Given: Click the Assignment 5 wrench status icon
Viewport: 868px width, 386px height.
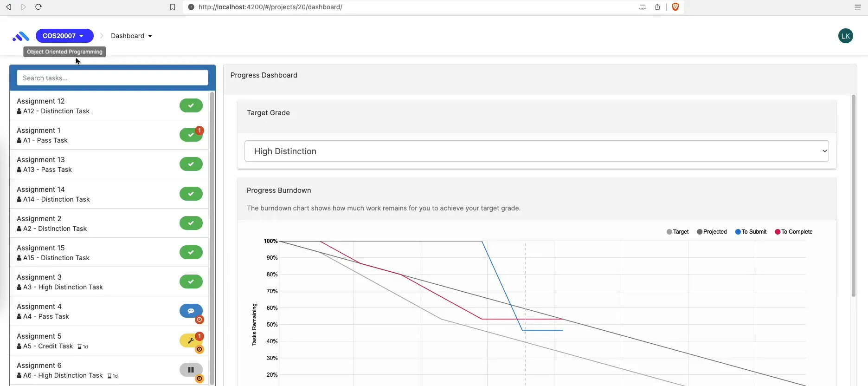Looking at the screenshot, I should click(191, 341).
